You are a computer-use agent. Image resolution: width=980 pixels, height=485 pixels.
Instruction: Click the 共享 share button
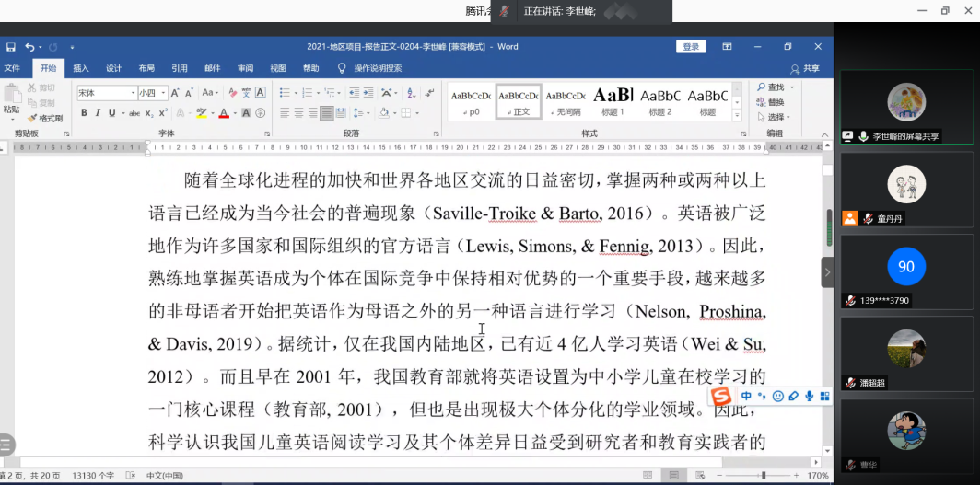pos(805,68)
